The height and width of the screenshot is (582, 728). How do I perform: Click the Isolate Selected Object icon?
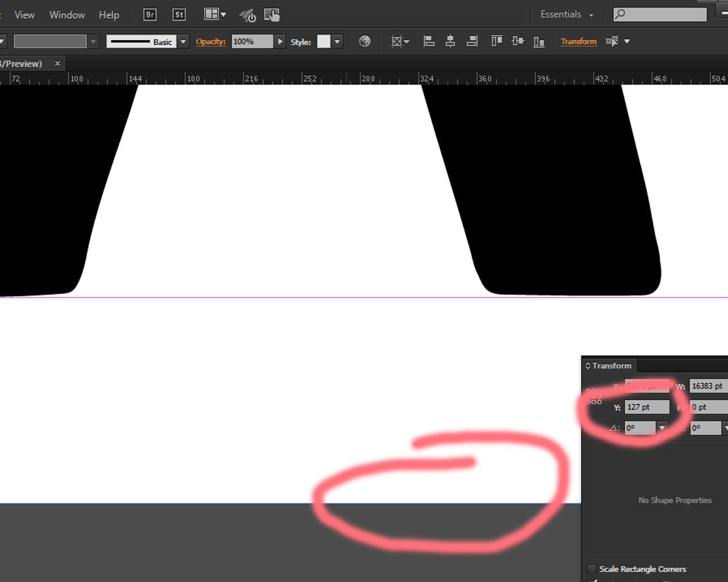point(612,41)
